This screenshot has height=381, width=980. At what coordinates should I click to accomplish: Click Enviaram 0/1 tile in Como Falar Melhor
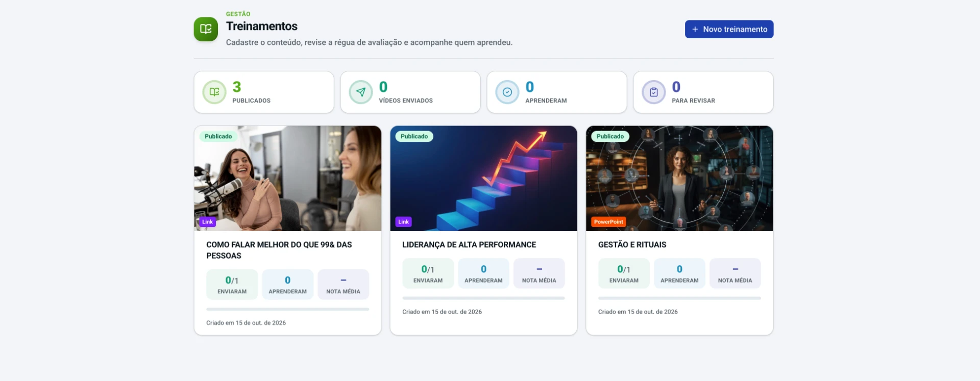coord(232,285)
